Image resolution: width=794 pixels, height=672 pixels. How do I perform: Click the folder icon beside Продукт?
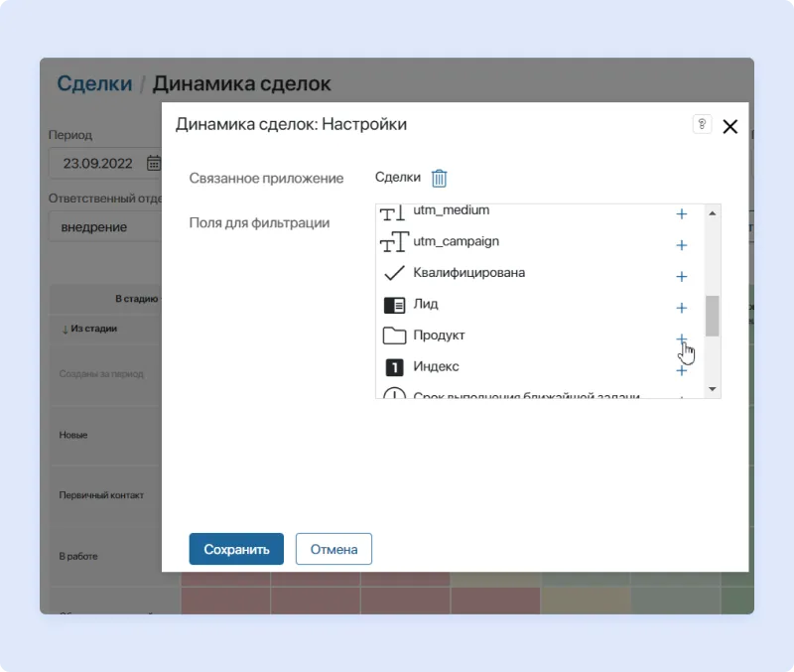coord(394,336)
